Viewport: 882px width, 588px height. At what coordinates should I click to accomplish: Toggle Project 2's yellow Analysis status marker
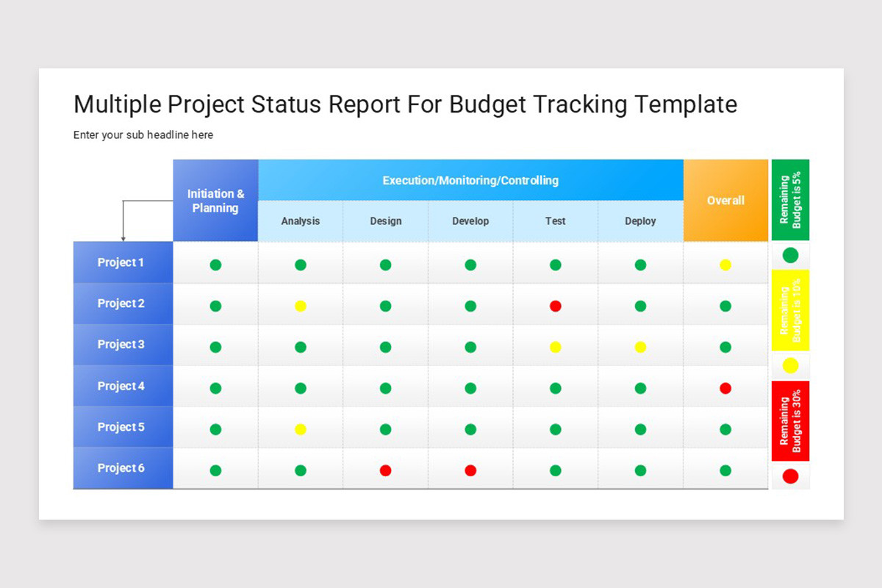tap(300, 304)
